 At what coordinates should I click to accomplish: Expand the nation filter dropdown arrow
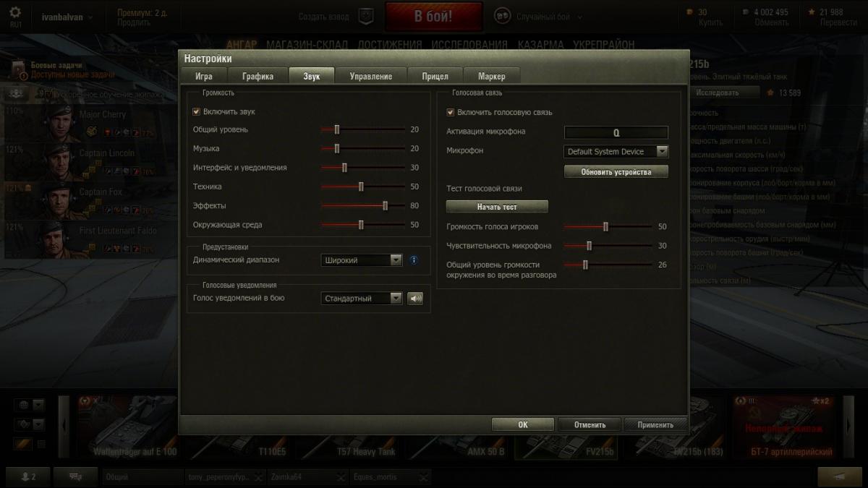38,404
